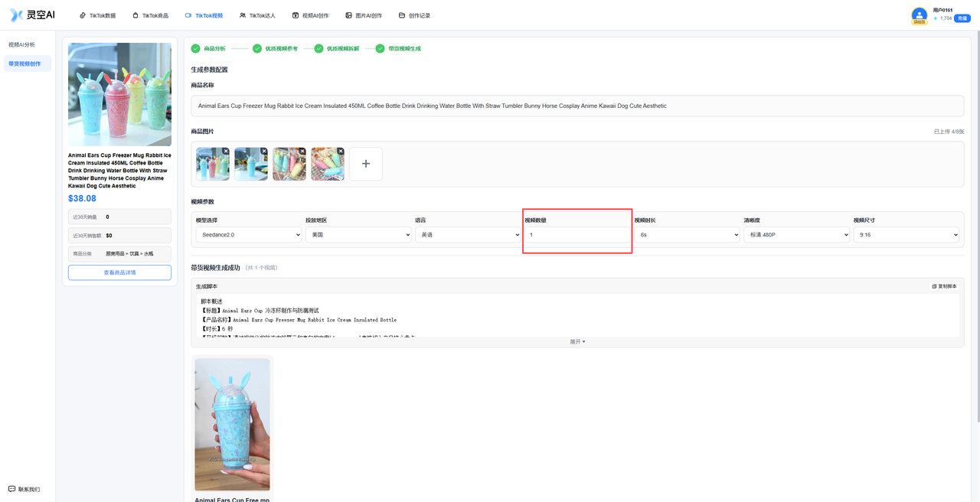Click the green check for 优质视频参考 step

click(257, 48)
